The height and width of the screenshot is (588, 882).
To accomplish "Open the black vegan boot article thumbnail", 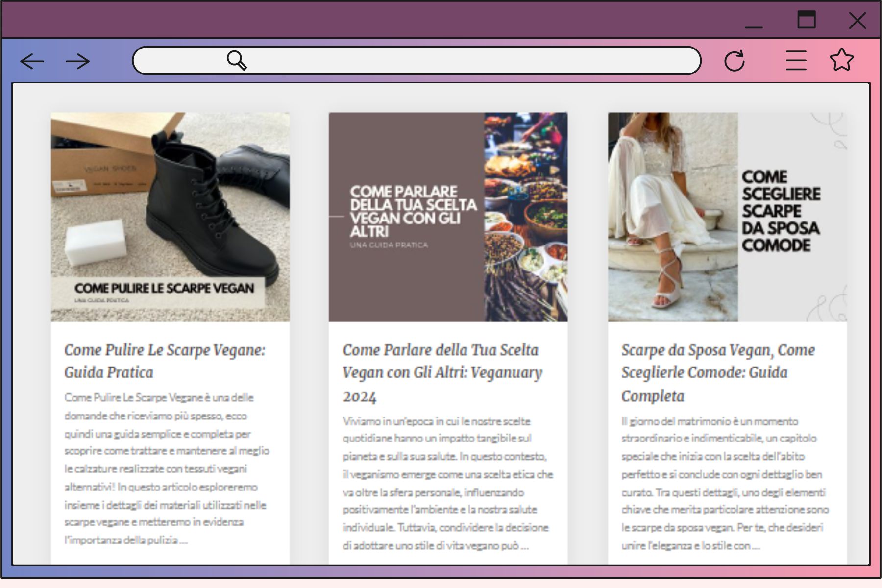I will pos(170,206).
